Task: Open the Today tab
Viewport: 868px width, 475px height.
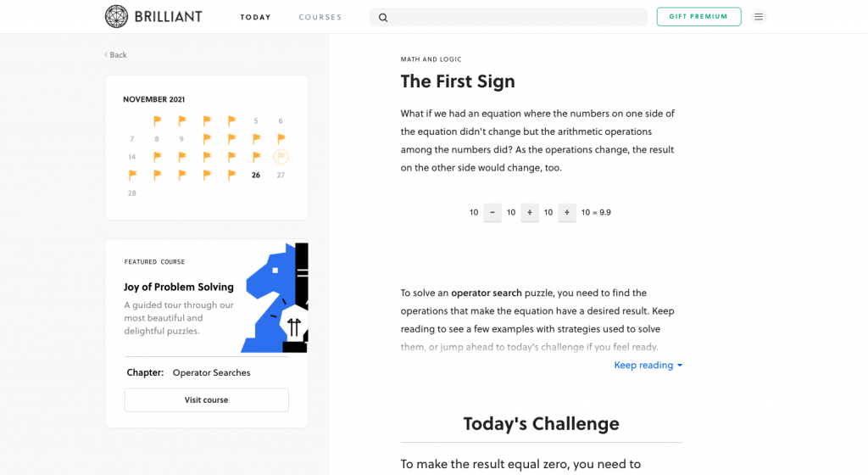Action: (x=255, y=17)
